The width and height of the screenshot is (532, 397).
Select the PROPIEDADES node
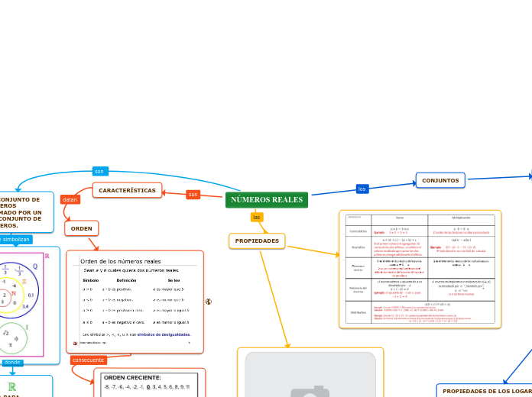click(x=257, y=241)
